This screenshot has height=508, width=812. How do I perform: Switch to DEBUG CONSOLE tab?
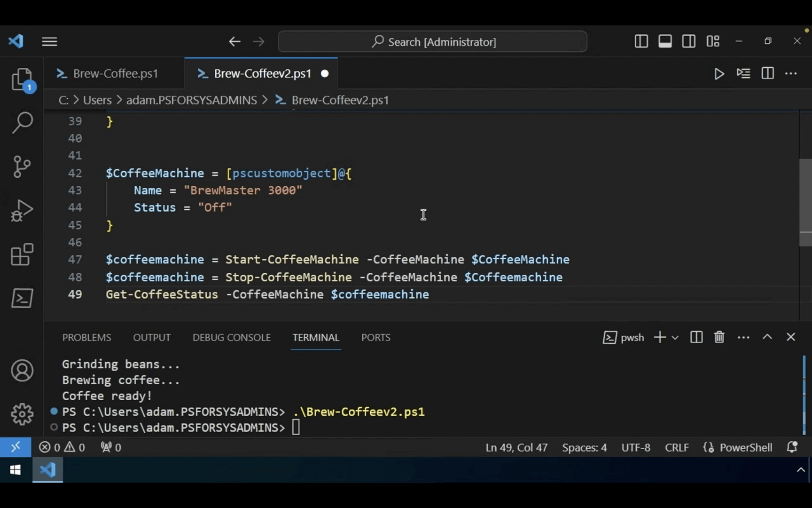tap(232, 338)
